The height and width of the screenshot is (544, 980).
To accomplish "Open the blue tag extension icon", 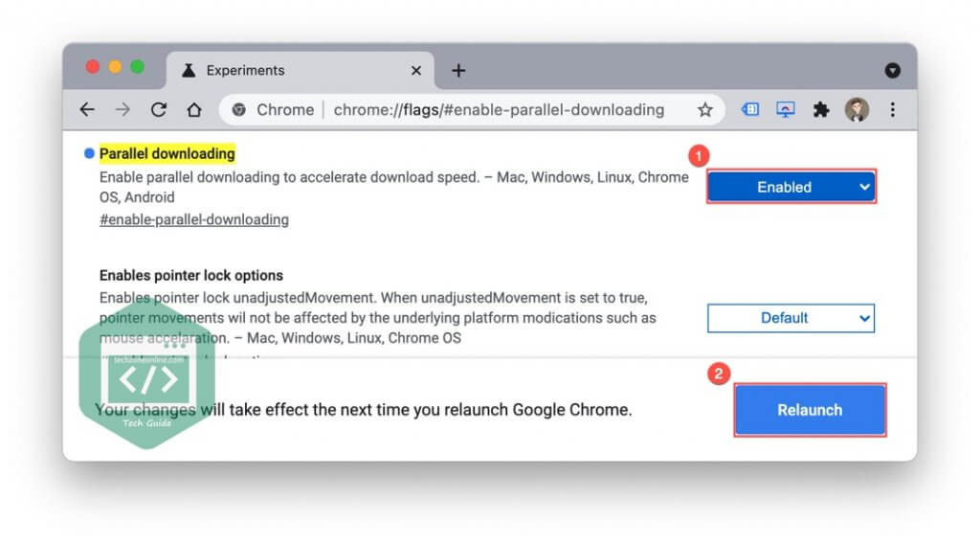I will coord(750,110).
